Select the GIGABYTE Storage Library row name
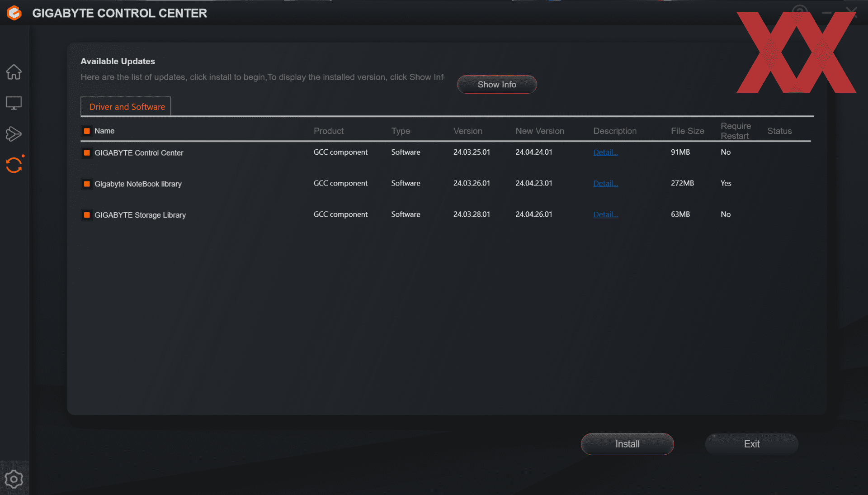The width and height of the screenshot is (868, 495). (140, 215)
